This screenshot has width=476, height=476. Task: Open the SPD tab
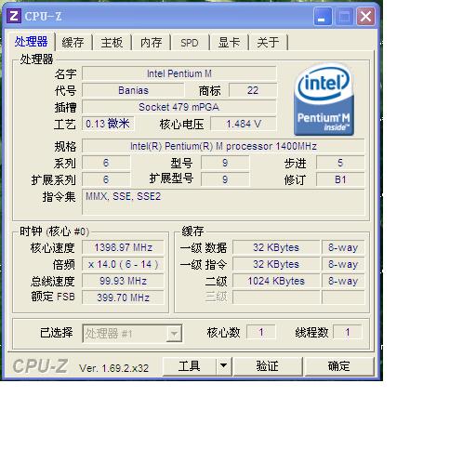pyautogui.click(x=190, y=43)
